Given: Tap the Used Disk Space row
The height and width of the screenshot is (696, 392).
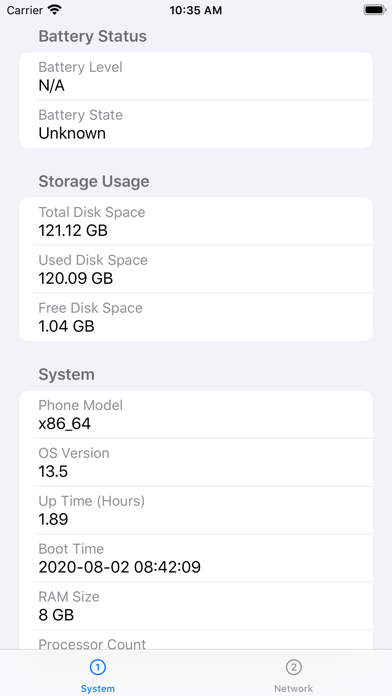Looking at the screenshot, I should (196, 269).
